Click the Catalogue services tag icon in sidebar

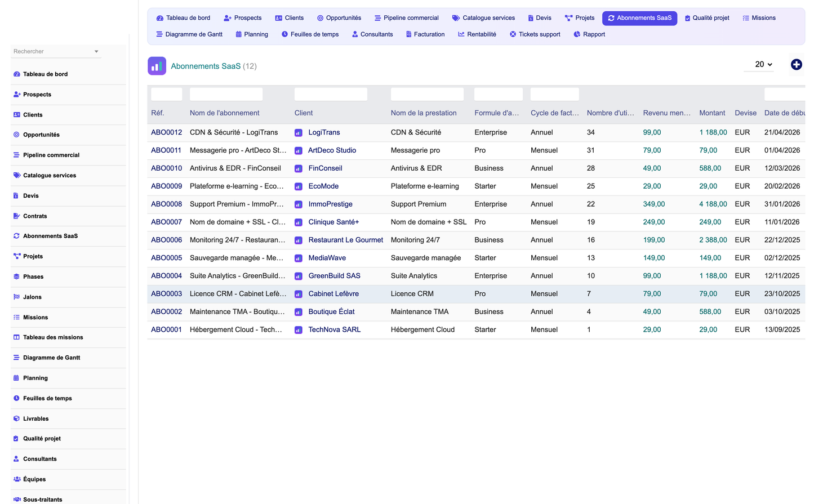pyautogui.click(x=16, y=175)
